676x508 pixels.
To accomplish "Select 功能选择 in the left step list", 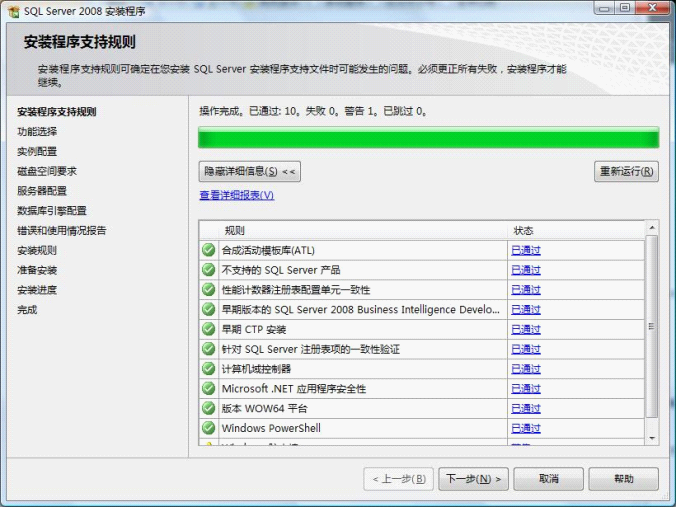I will pos(37,132).
